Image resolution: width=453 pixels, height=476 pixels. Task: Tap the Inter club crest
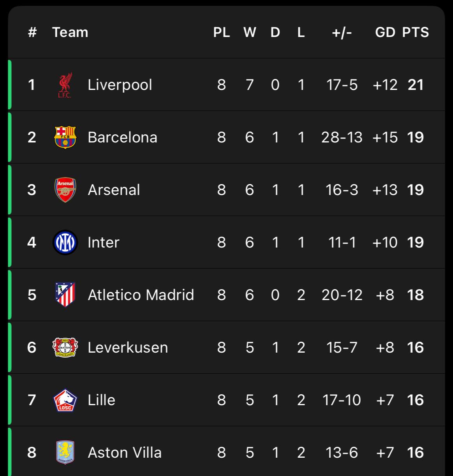(x=65, y=242)
